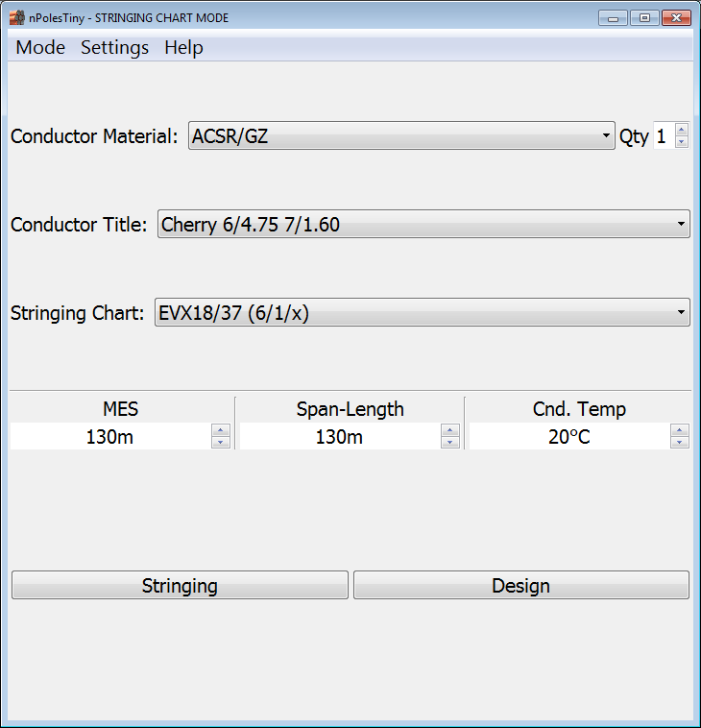
Task: Click the nPolesTiny app icon in title bar
Action: click(x=16, y=17)
